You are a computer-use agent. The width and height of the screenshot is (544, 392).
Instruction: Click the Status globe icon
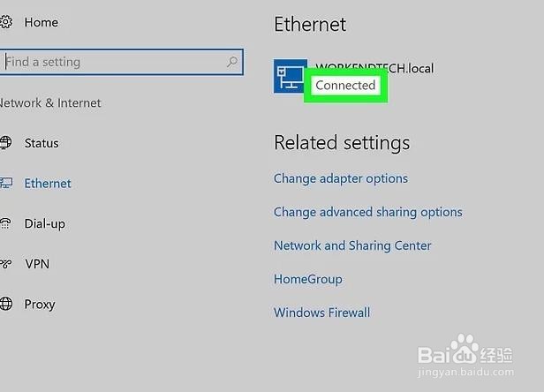tap(5, 142)
